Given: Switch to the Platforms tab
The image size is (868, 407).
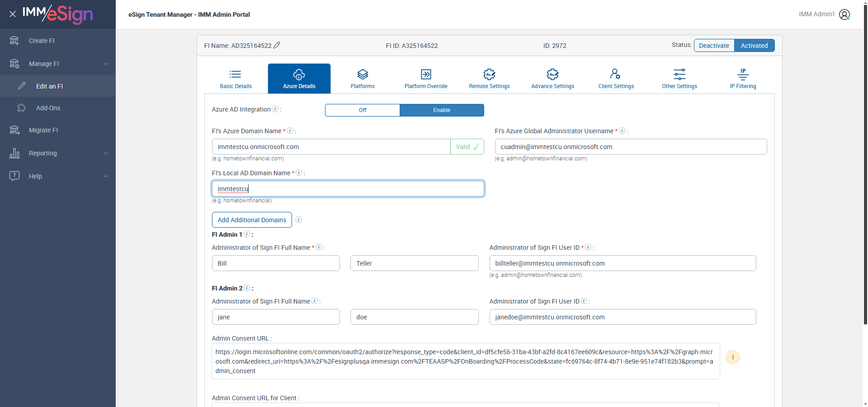Looking at the screenshot, I should (x=363, y=79).
